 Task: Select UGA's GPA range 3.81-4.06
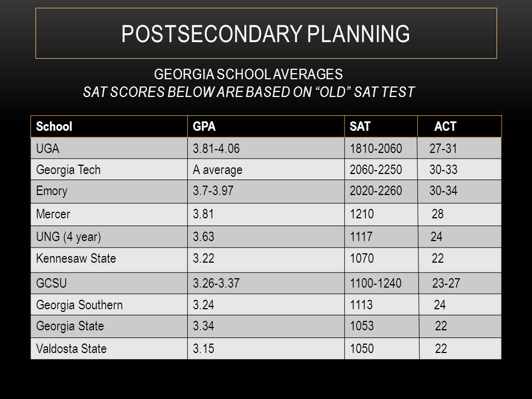265,149
